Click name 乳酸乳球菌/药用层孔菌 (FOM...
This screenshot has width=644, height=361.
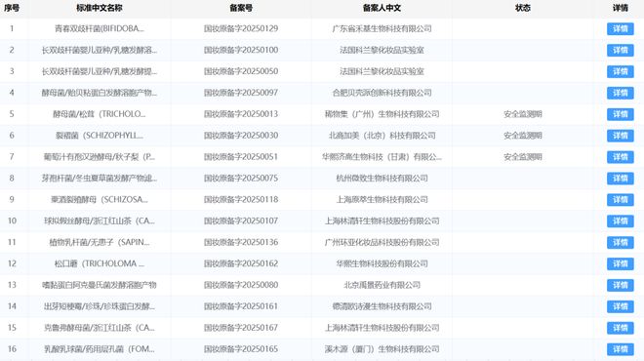(x=100, y=349)
